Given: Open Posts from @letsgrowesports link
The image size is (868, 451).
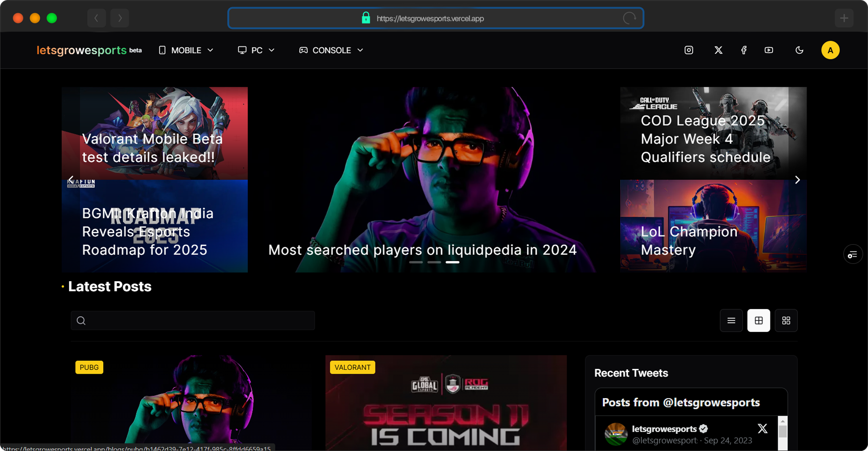Looking at the screenshot, I should 681,402.
